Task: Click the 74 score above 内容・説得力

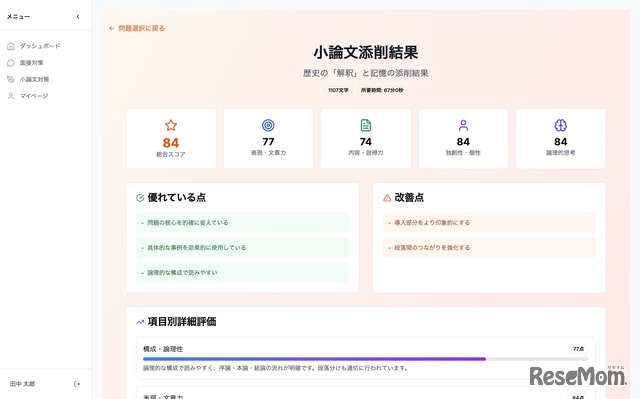Action: (366, 142)
